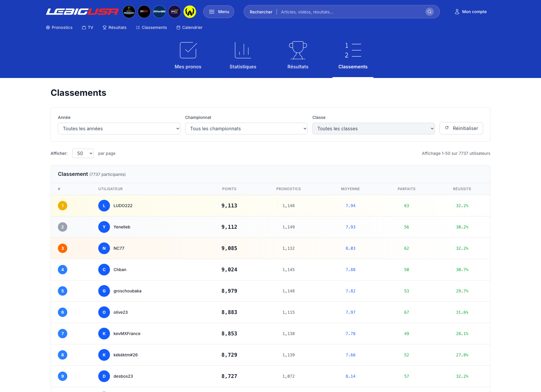
Task: Switch to the Classements tab
Action: (353, 55)
